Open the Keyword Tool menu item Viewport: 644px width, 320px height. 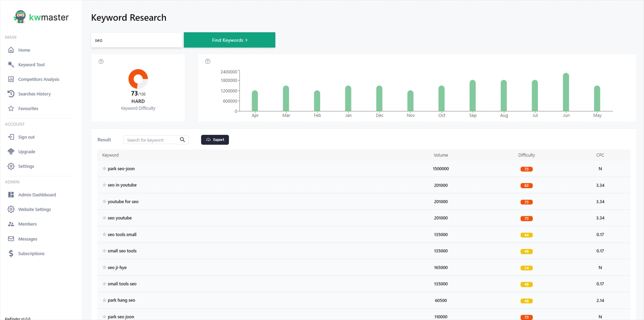(x=31, y=65)
